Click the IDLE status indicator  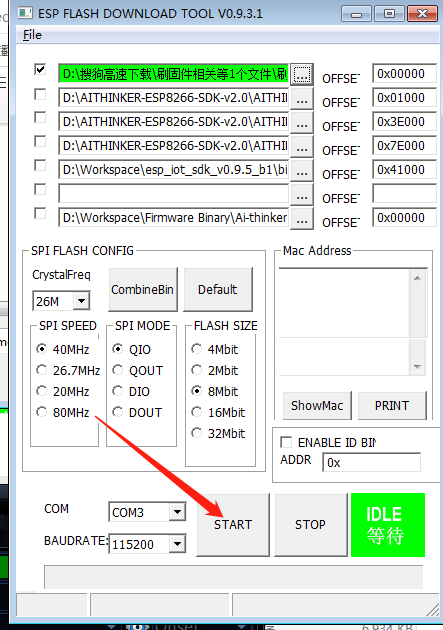click(x=388, y=525)
